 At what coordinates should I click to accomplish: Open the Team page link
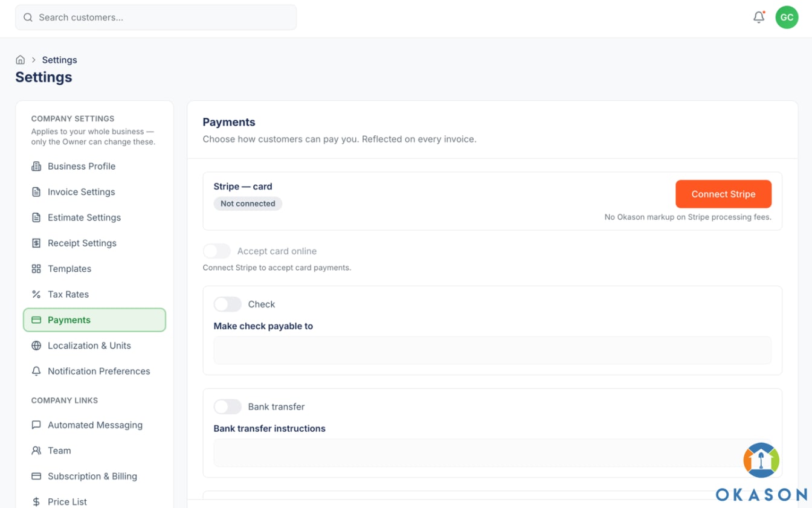click(x=94, y=451)
